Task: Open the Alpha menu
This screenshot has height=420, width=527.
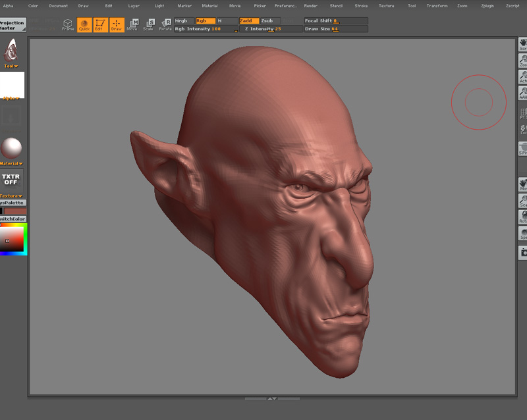Action: [8, 6]
